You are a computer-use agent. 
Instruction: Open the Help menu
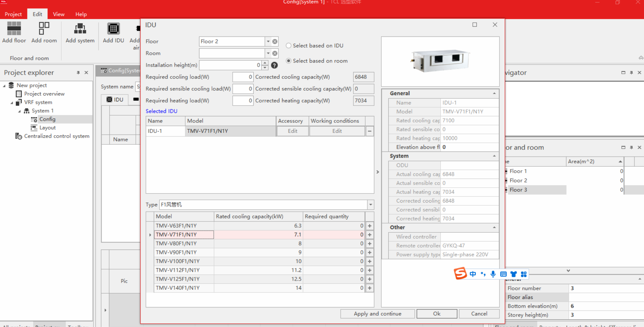(x=81, y=14)
